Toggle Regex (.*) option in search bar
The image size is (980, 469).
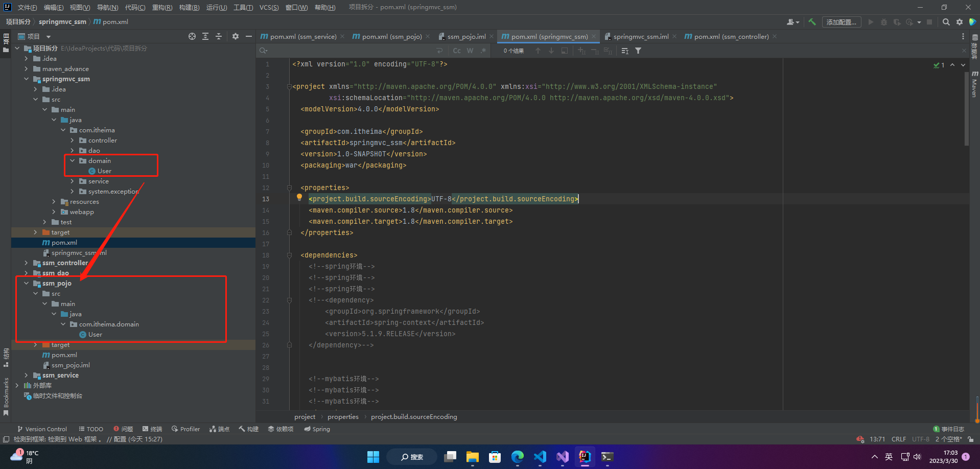pos(483,51)
